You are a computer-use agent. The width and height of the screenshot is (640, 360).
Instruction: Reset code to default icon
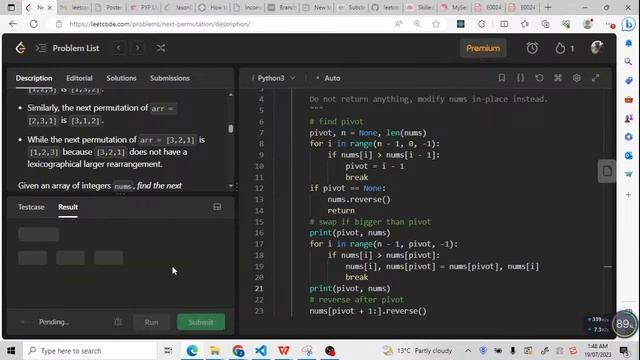point(539,78)
